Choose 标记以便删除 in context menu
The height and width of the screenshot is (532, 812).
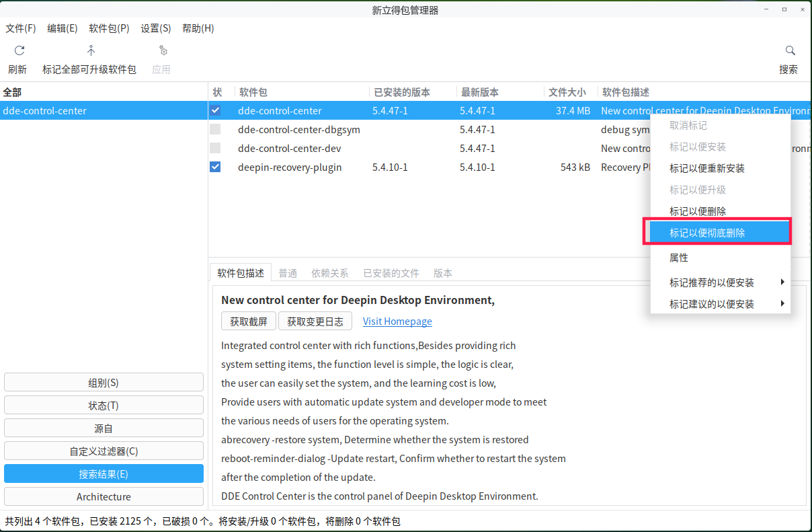coord(721,211)
